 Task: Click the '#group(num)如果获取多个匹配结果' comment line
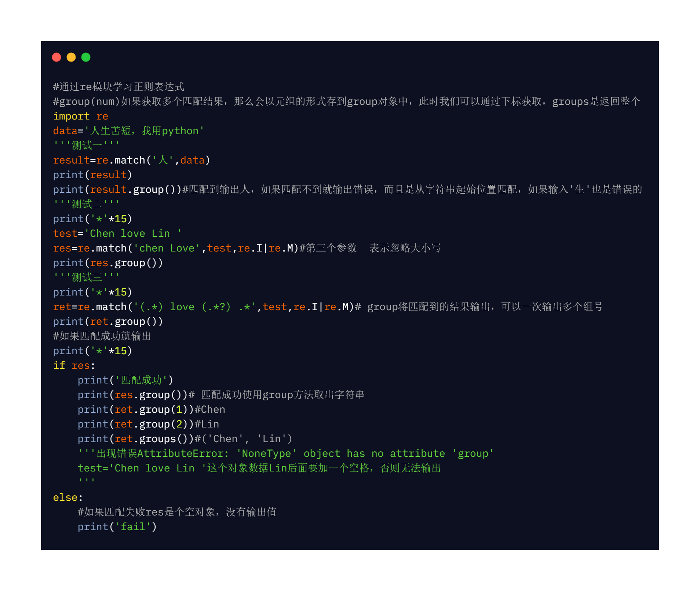pos(347,101)
